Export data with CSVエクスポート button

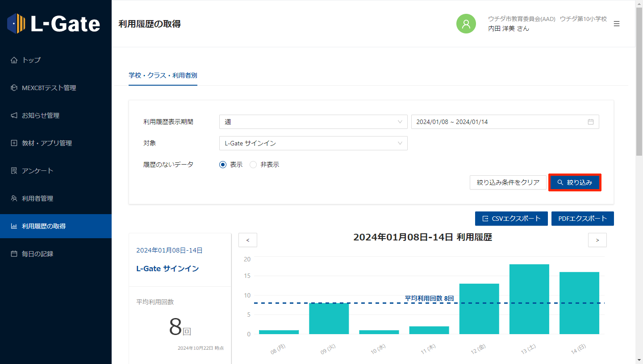tap(511, 219)
